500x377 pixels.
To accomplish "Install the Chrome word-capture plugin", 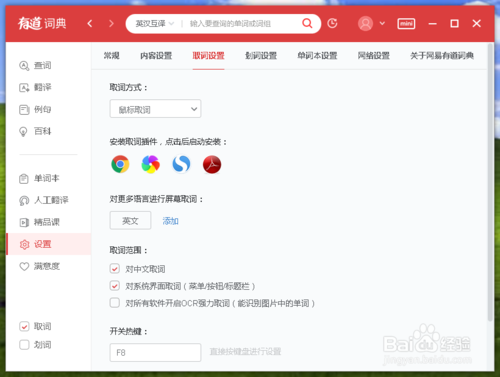I will click(x=120, y=164).
